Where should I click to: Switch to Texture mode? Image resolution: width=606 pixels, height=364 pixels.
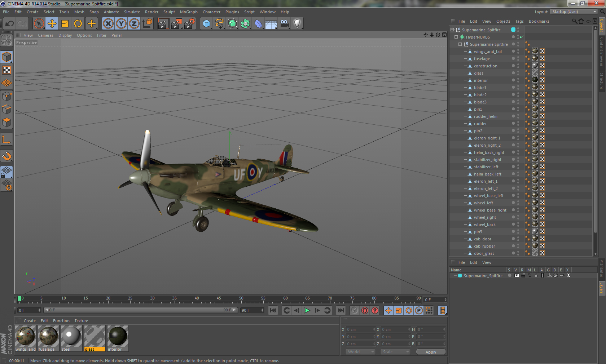pos(6,70)
